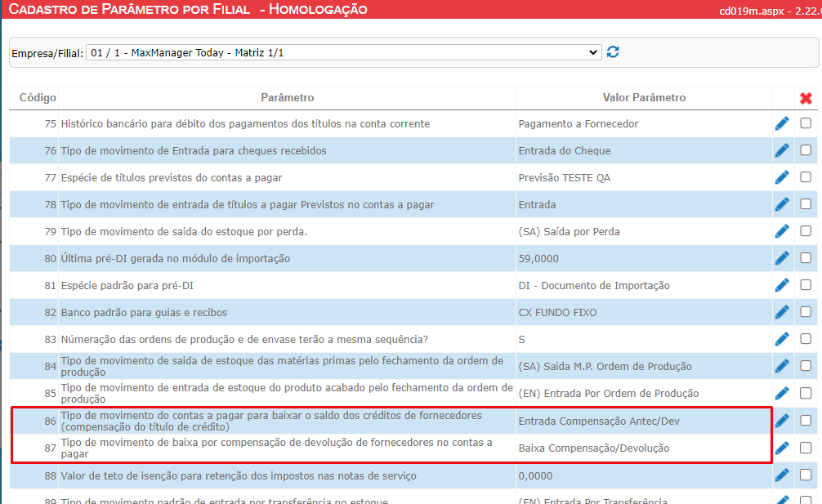
Task: Click 'Tipo de movimento de saída do estoque por perda'
Action: coord(184,231)
